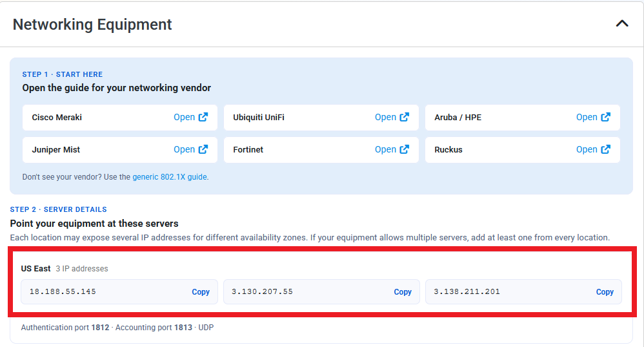The width and height of the screenshot is (644, 347).
Task: Click external-link icon for Ubiquiti UniFi
Action: [x=404, y=117]
